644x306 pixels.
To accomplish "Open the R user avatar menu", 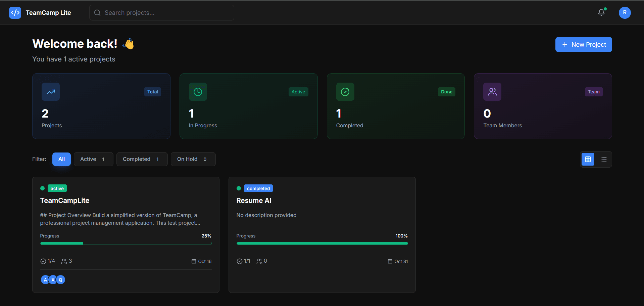I will 625,13.
